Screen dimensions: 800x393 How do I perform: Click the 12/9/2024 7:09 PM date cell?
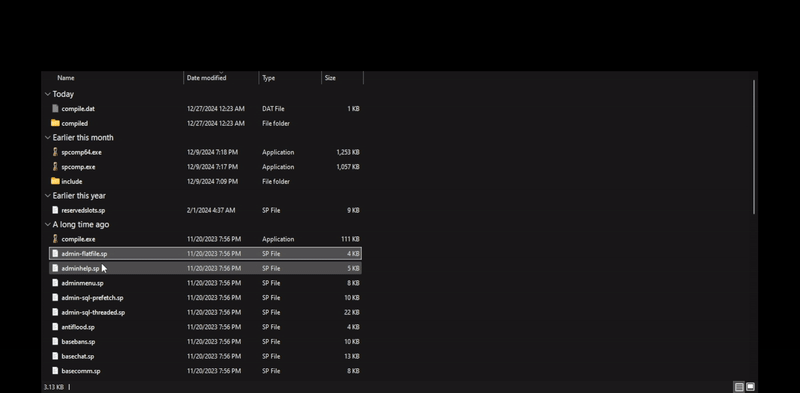click(212, 181)
